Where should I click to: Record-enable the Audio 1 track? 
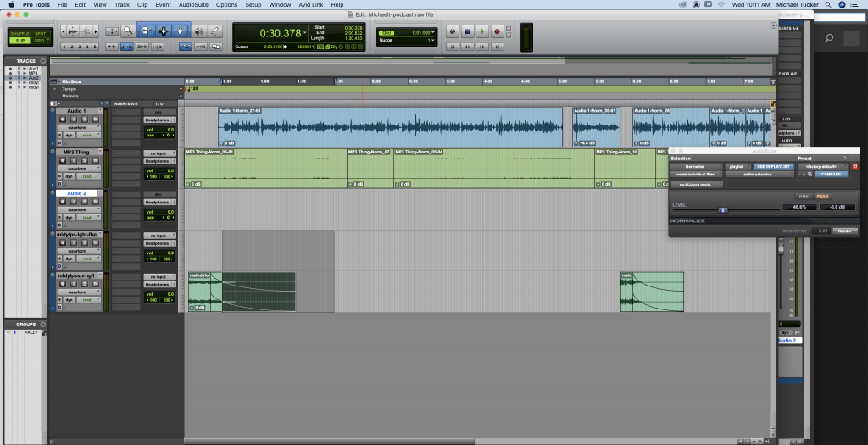coord(62,120)
